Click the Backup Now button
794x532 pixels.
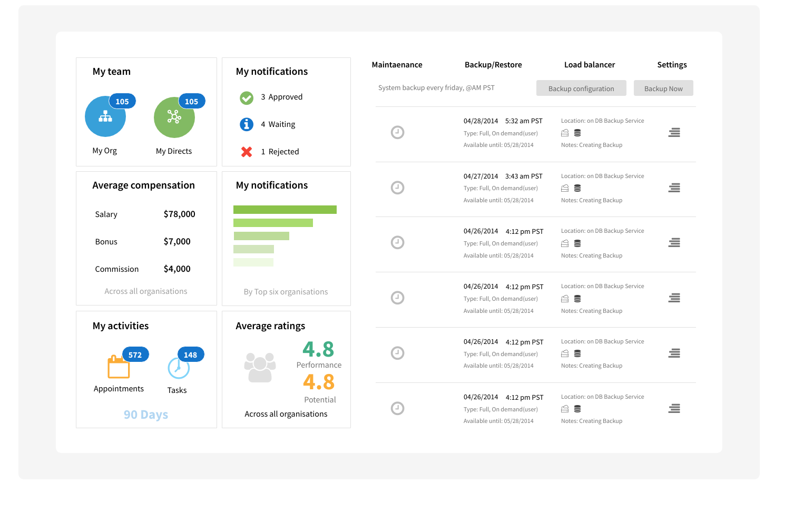(x=663, y=88)
